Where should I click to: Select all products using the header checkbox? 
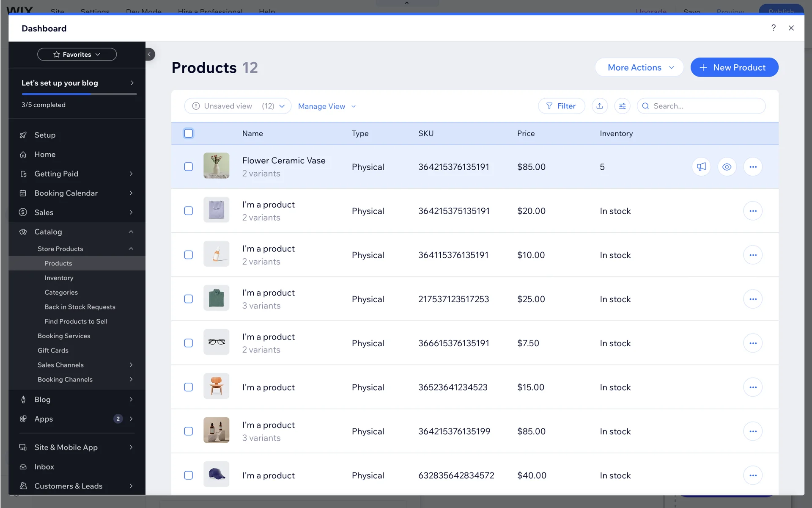189,133
